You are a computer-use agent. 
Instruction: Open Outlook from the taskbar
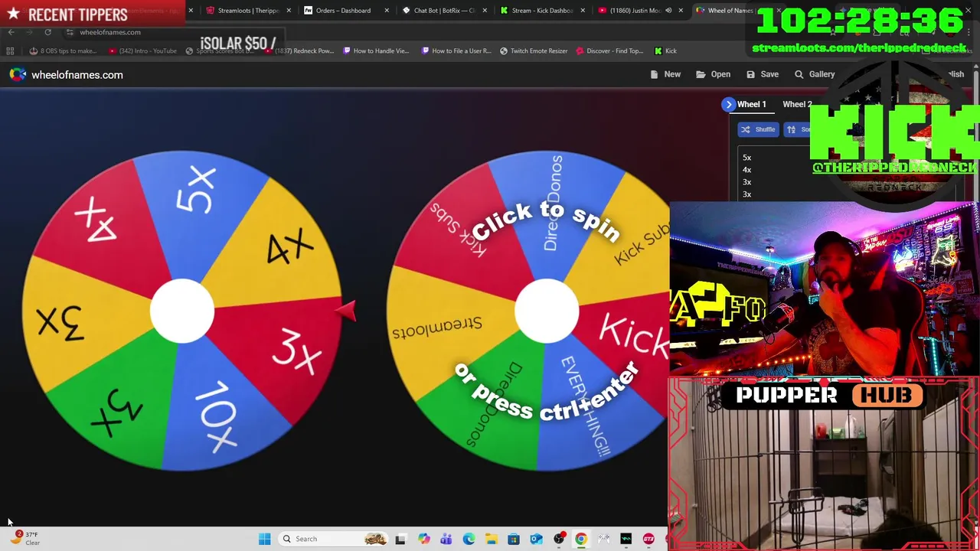point(536,539)
